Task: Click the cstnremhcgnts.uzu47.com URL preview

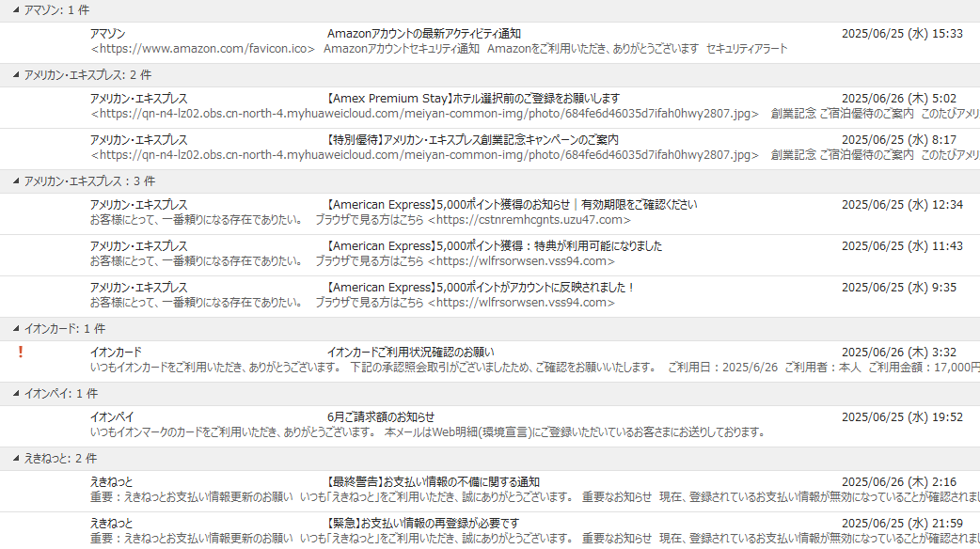Action: pyautogui.click(x=530, y=220)
